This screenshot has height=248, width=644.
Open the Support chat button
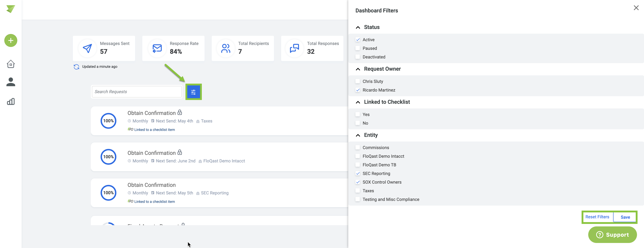pyautogui.click(x=612, y=235)
